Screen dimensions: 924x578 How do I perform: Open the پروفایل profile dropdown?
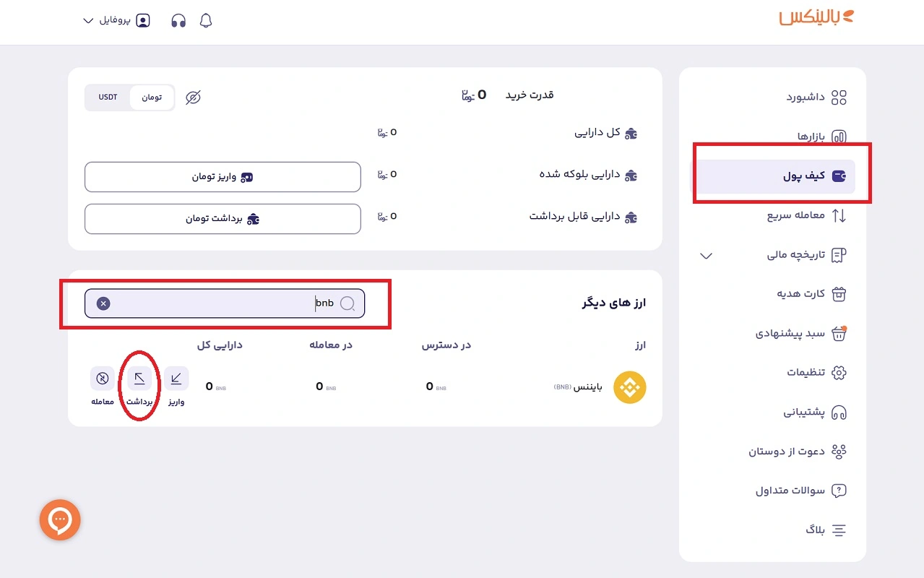coord(116,21)
